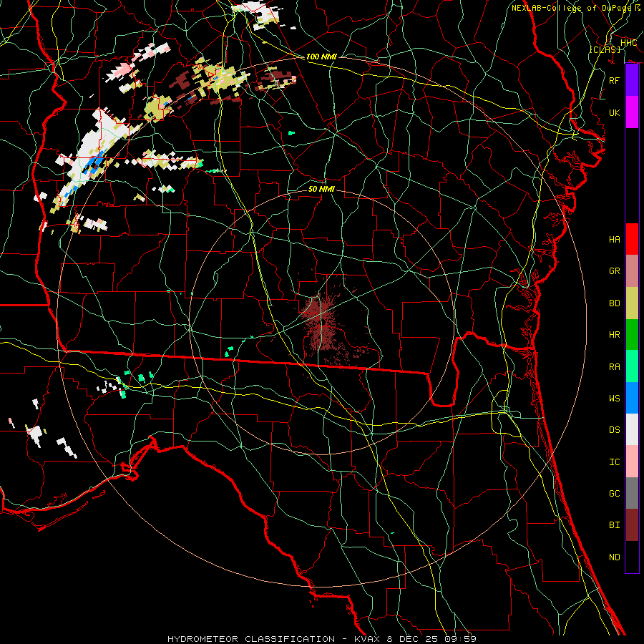The height and width of the screenshot is (644, 644).
Task: Click the BD legend label
Action: [x=615, y=303]
